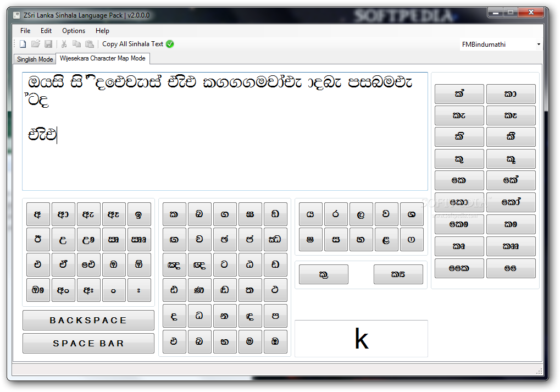Click the Paste clipboard icon
The width and height of the screenshot is (560, 392).
point(89,44)
